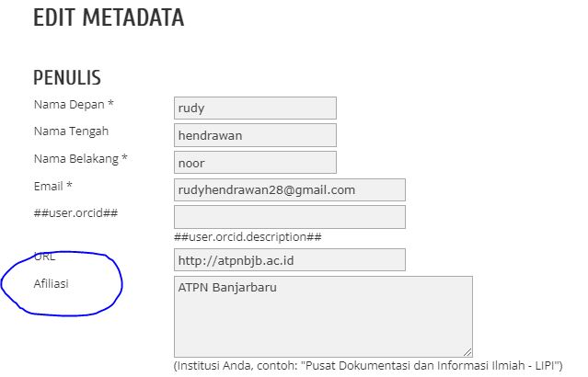Click the required asterisk beside Nama Belakang
The height and width of the screenshot is (377, 588).
pos(124,159)
